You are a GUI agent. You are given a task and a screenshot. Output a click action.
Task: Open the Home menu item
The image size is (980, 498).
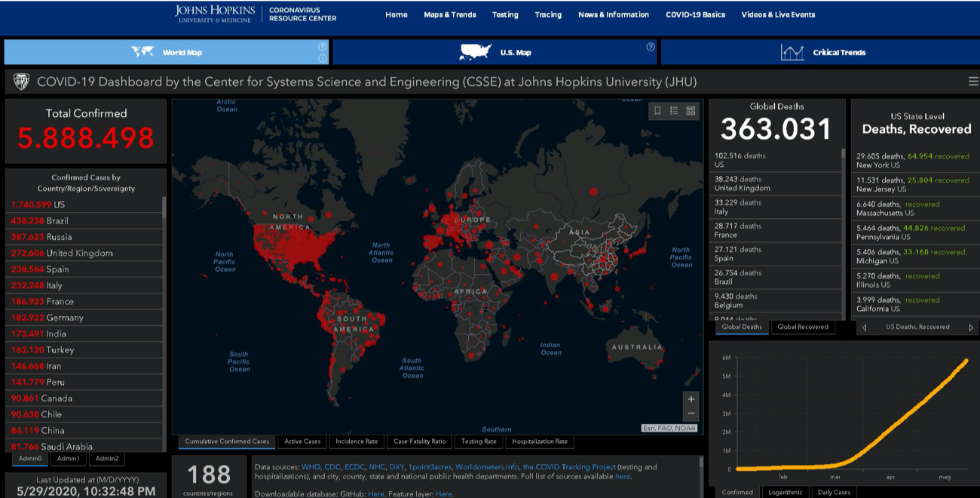coord(397,14)
